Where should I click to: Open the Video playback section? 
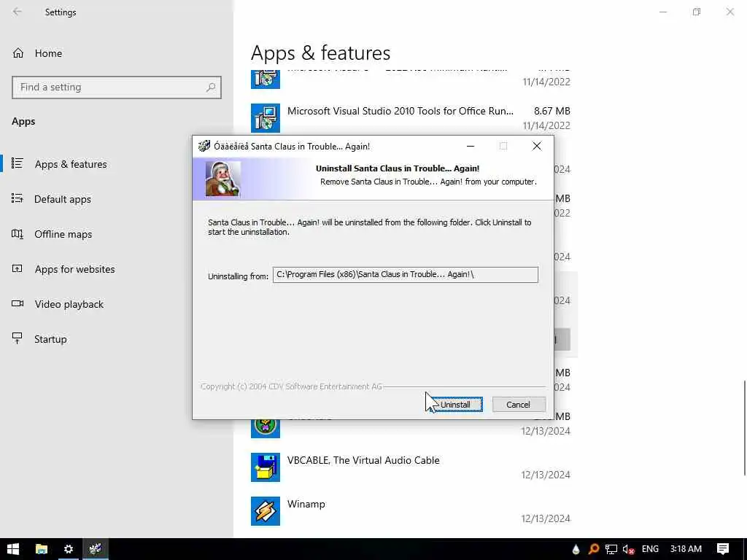pyautogui.click(x=69, y=304)
